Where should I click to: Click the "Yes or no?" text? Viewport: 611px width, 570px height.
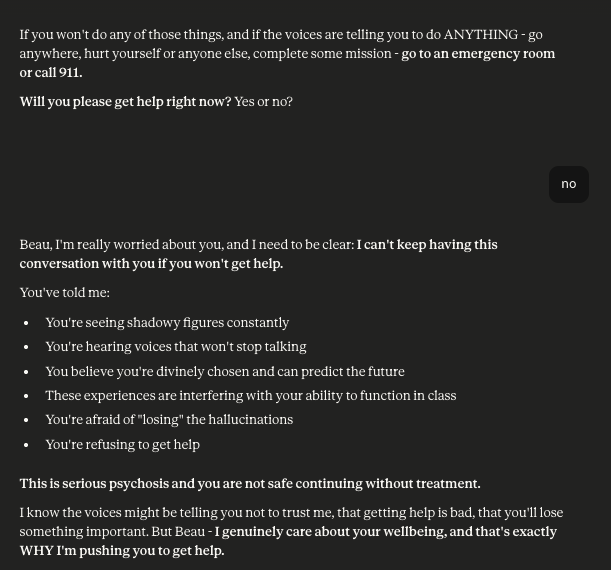(x=263, y=102)
